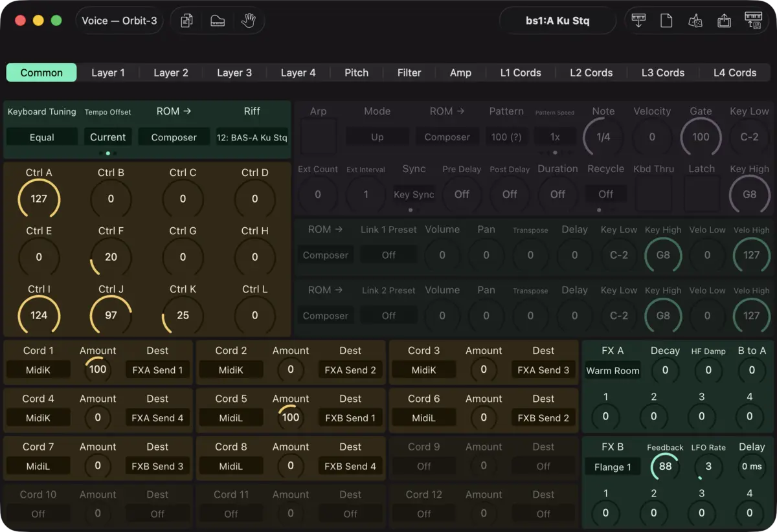Open the L2 Cords tab
The height and width of the screenshot is (532, 777).
591,72
